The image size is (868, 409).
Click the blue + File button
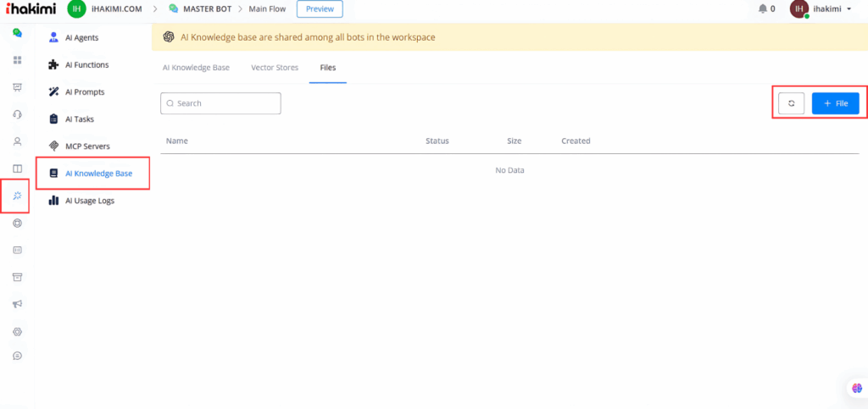835,103
